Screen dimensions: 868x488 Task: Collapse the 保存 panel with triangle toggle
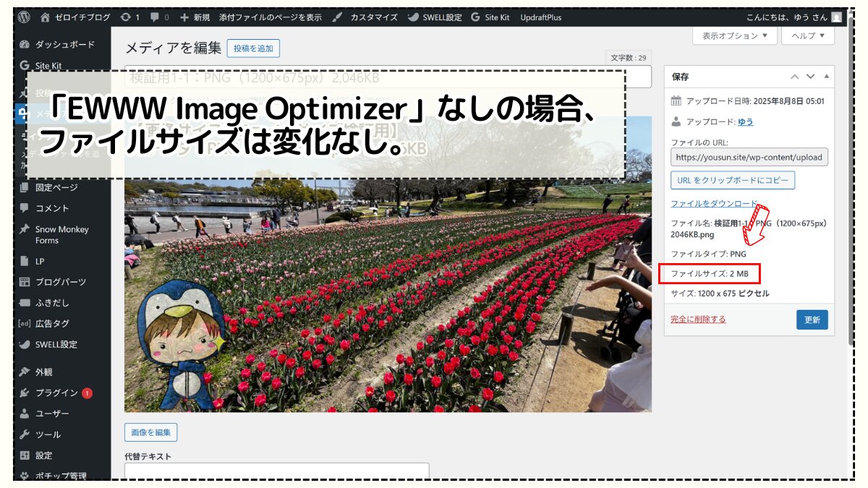click(826, 77)
